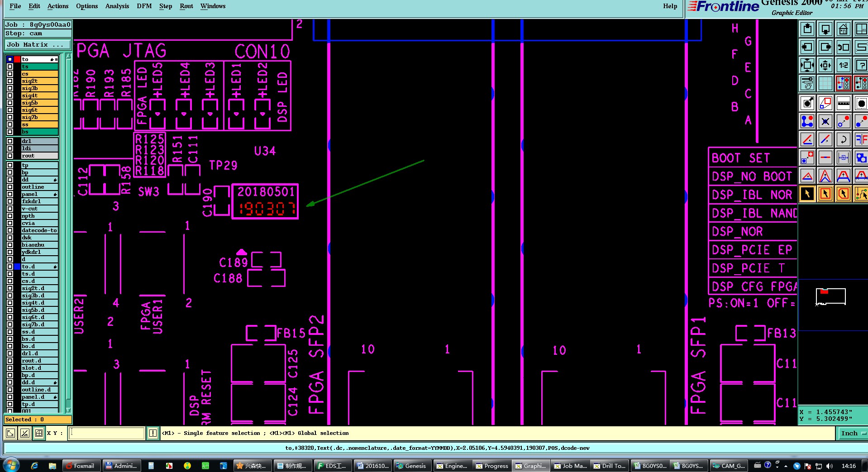This screenshot has height=472, width=868.
Task: Toggle the checkbox for layer ts
Action: tap(10, 67)
